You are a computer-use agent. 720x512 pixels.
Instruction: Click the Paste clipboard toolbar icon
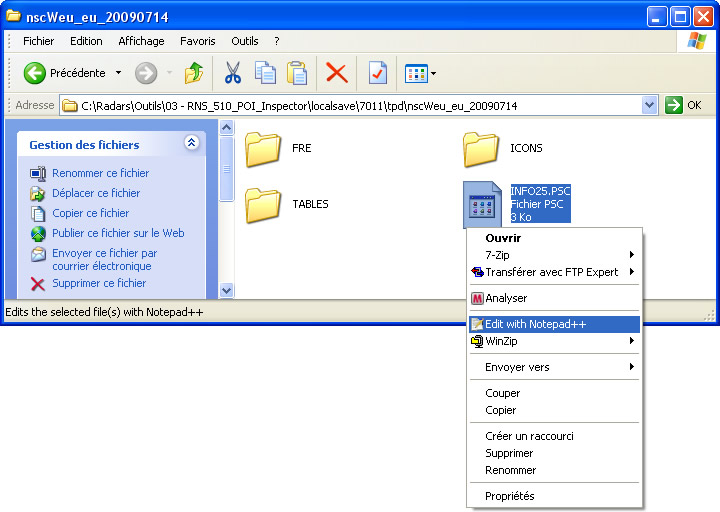click(x=297, y=73)
